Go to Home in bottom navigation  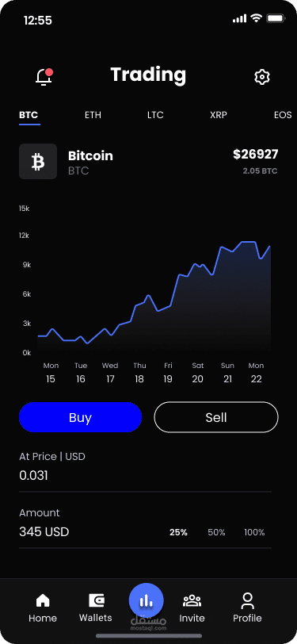click(43, 608)
